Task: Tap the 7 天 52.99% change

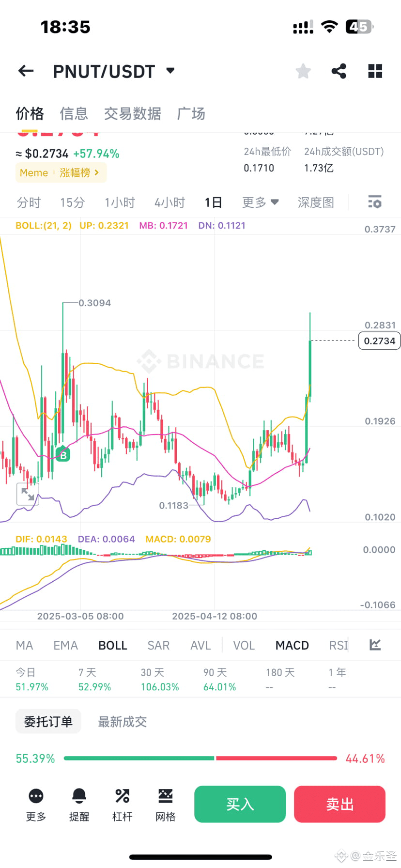Action: pyautogui.click(x=94, y=680)
